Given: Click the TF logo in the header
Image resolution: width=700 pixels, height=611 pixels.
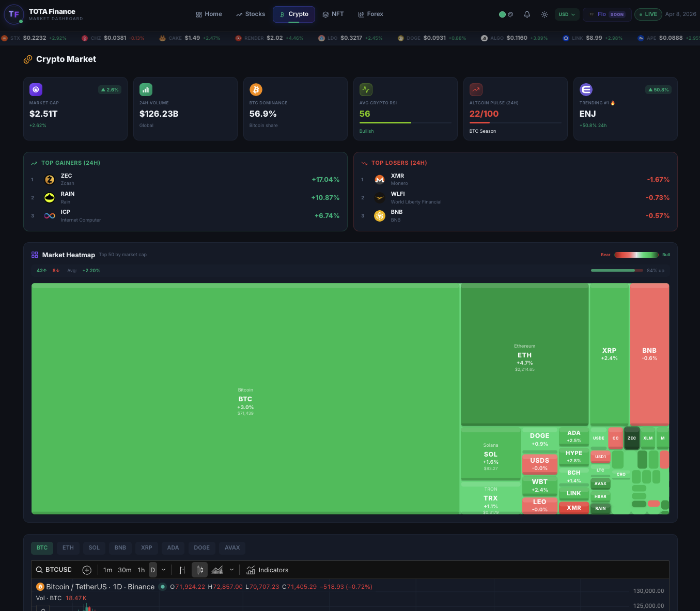Looking at the screenshot, I should (x=13, y=14).
